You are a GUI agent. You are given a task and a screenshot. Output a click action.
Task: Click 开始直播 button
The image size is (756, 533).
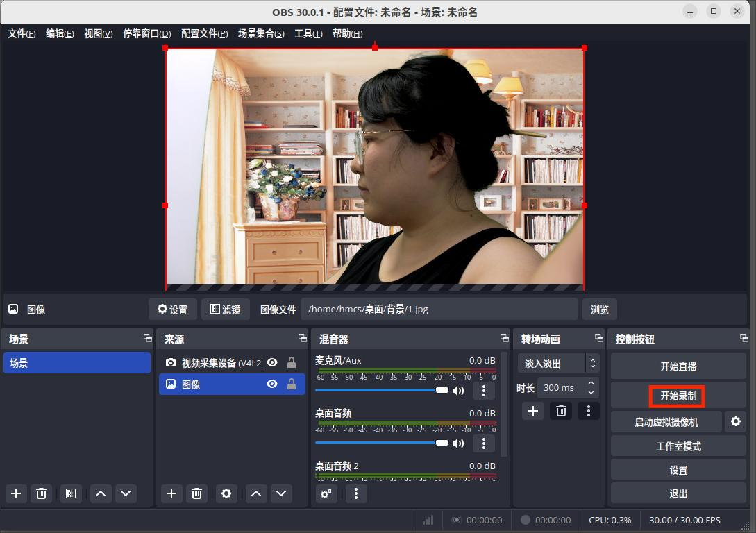pos(678,366)
